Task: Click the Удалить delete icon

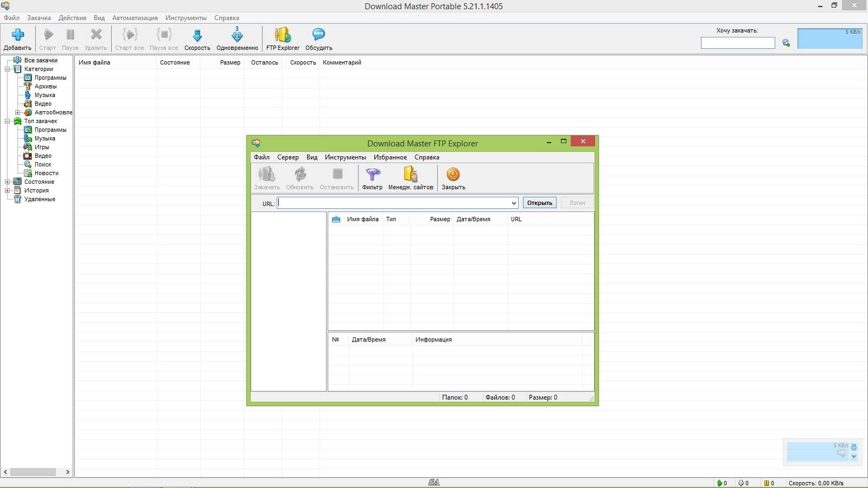Action: [x=96, y=35]
